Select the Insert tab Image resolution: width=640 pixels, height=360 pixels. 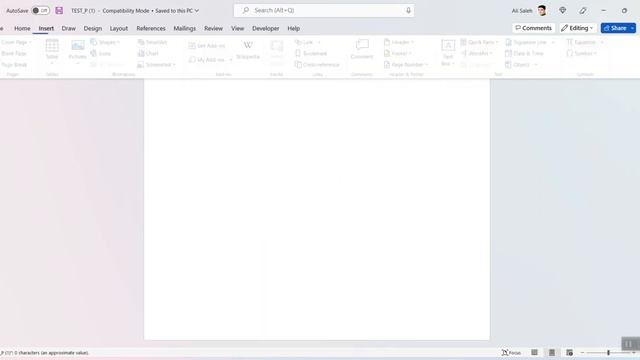(x=46, y=28)
